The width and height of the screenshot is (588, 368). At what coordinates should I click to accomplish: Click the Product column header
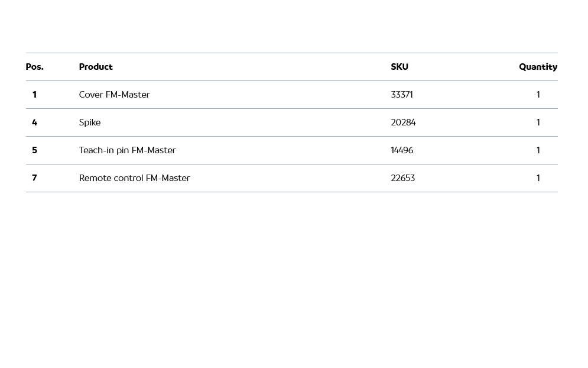(x=96, y=67)
